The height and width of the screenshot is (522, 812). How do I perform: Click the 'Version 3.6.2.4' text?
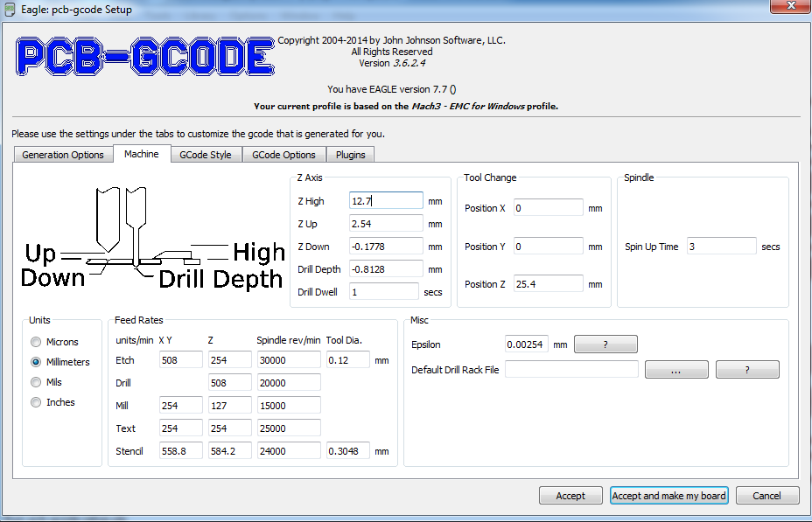coord(392,63)
